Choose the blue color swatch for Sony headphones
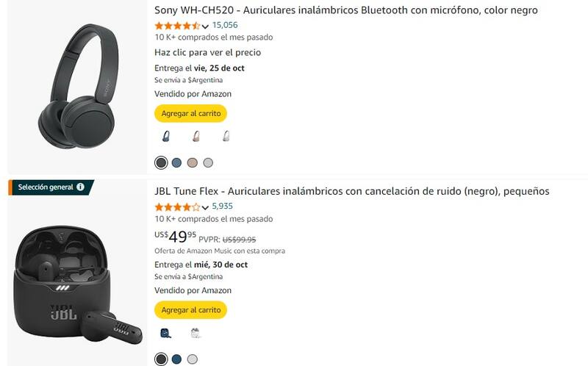Screen dimensions: 588x366 [176, 162]
